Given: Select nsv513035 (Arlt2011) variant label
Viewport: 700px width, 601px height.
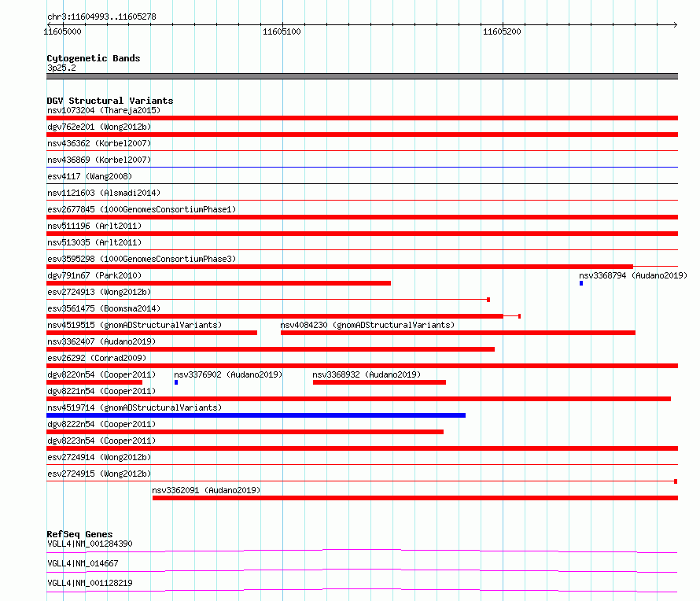Looking at the screenshot, I should click(94, 242).
